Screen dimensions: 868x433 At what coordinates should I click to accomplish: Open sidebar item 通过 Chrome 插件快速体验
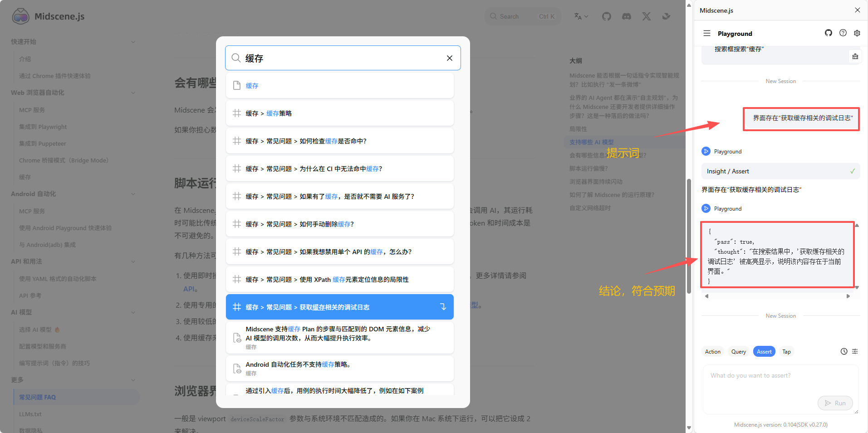54,76
